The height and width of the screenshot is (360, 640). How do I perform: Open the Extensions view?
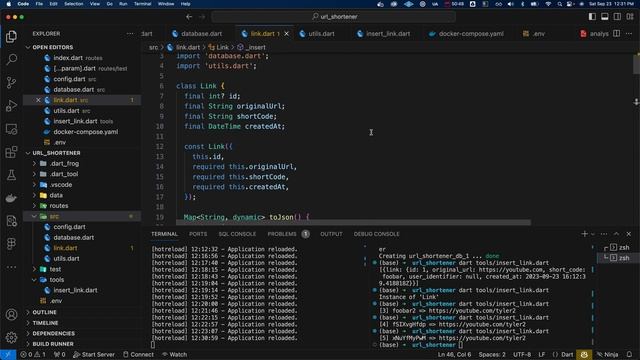[11, 152]
